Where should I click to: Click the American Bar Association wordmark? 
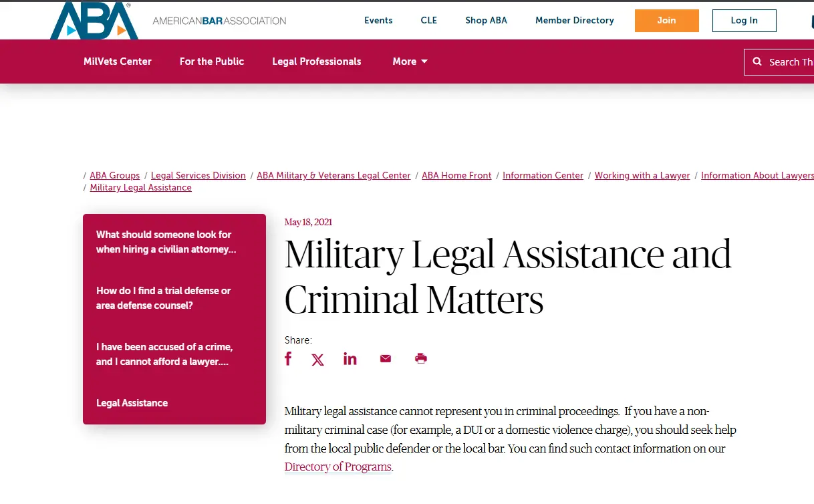219,21
